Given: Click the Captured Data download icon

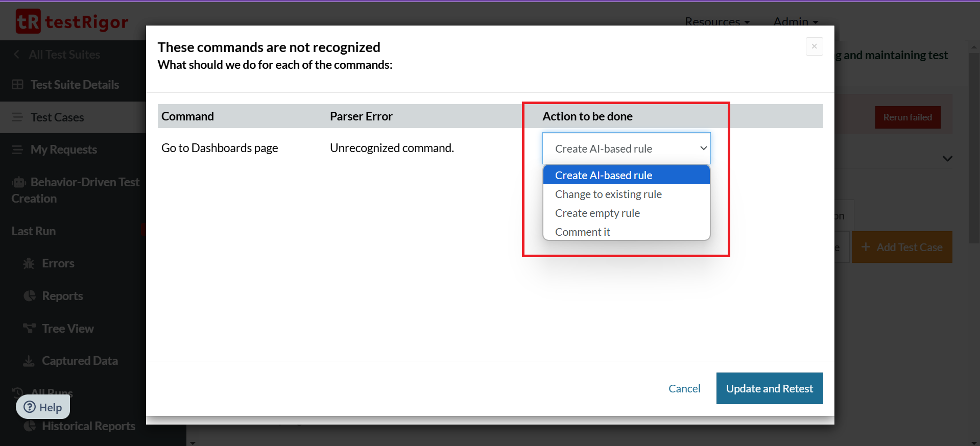Looking at the screenshot, I should pyautogui.click(x=29, y=361).
